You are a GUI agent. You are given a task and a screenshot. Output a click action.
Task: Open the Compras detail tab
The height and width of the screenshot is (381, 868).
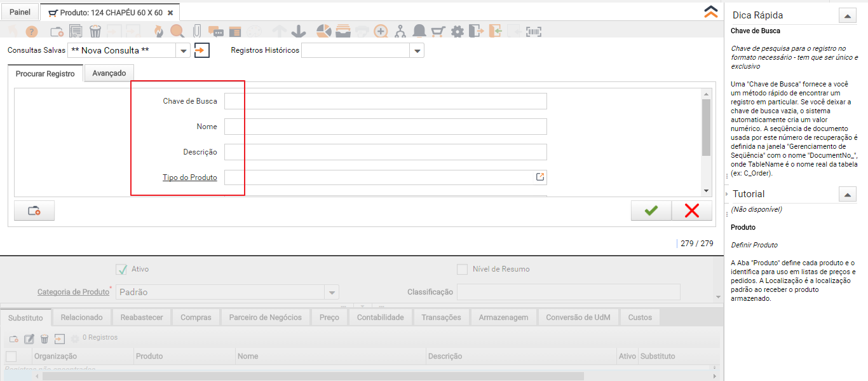click(196, 317)
